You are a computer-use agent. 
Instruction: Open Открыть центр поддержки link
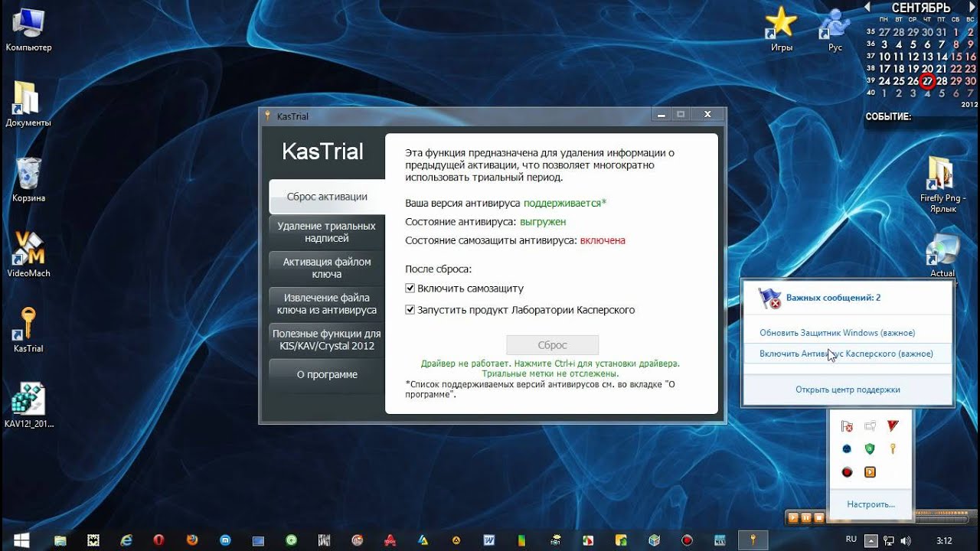click(848, 390)
